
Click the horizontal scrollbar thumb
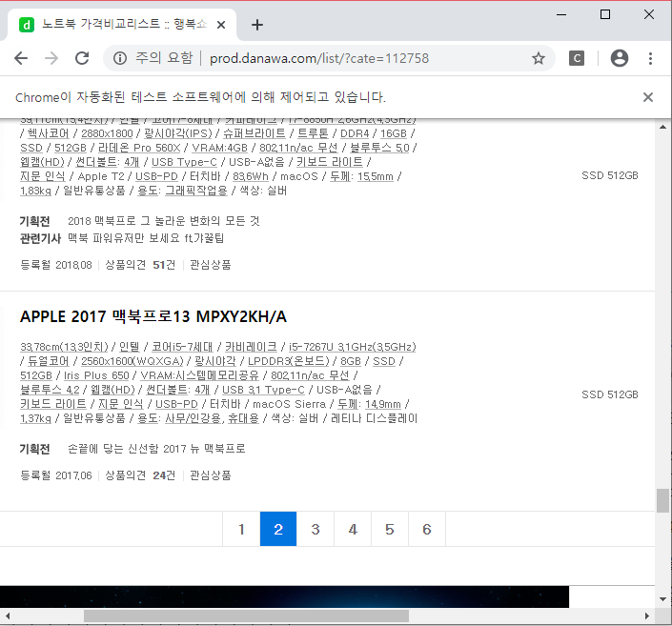pos(246,616)
